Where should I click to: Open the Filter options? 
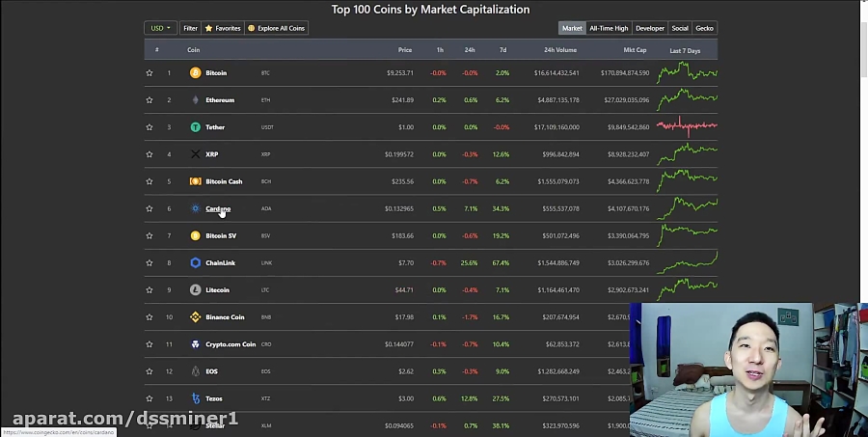pyautogui.click(x=190, y=28)
